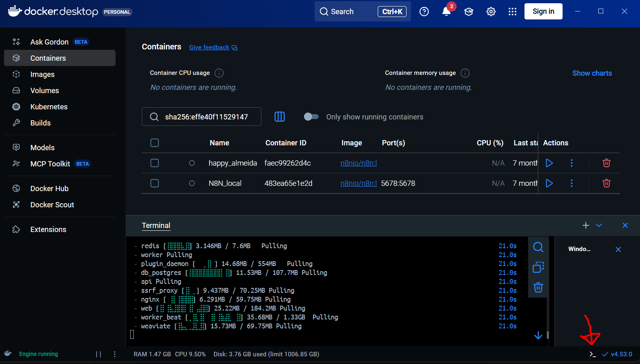Close the Windo... terminal session

coord(618,249)
